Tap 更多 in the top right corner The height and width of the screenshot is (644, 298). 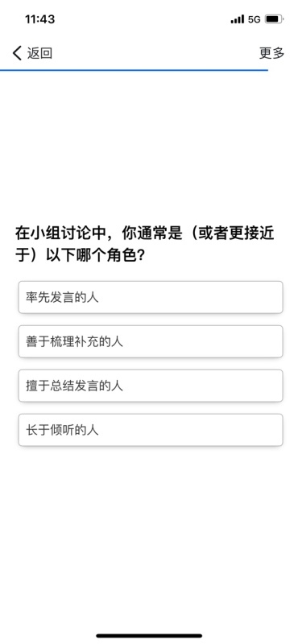271,53
